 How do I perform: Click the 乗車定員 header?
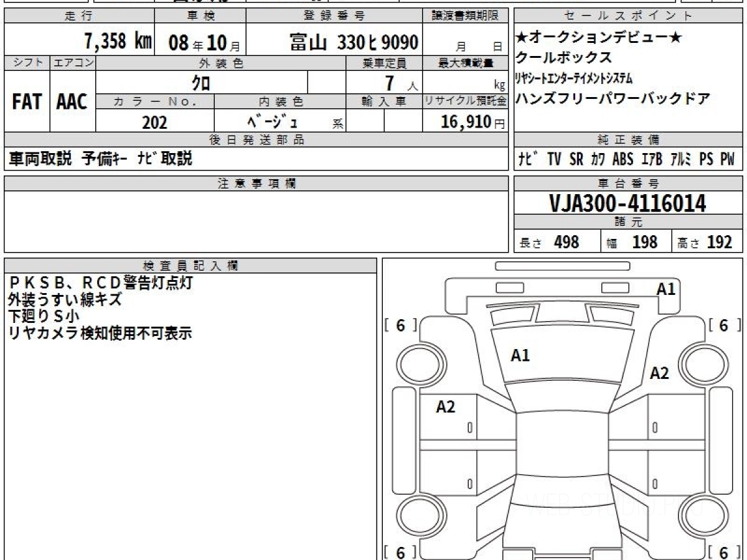(384, 63)
